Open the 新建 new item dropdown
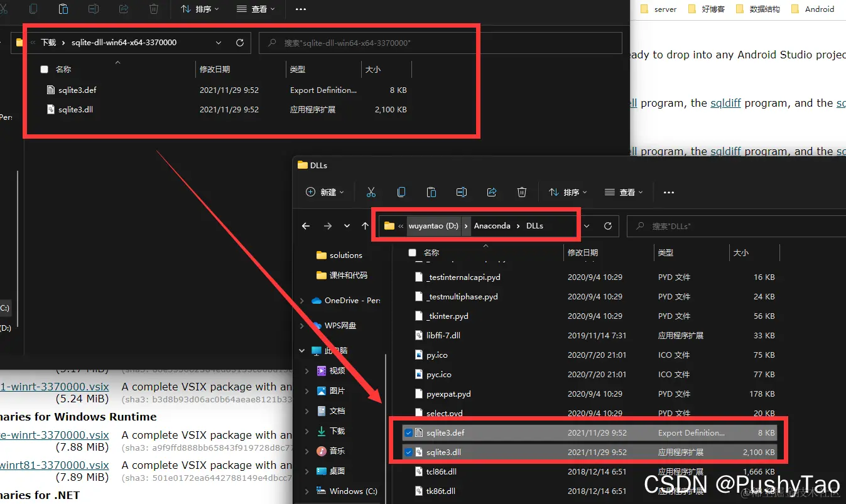Image resolution: width=846 pixels, height=504 pixels. pos(325,192)
